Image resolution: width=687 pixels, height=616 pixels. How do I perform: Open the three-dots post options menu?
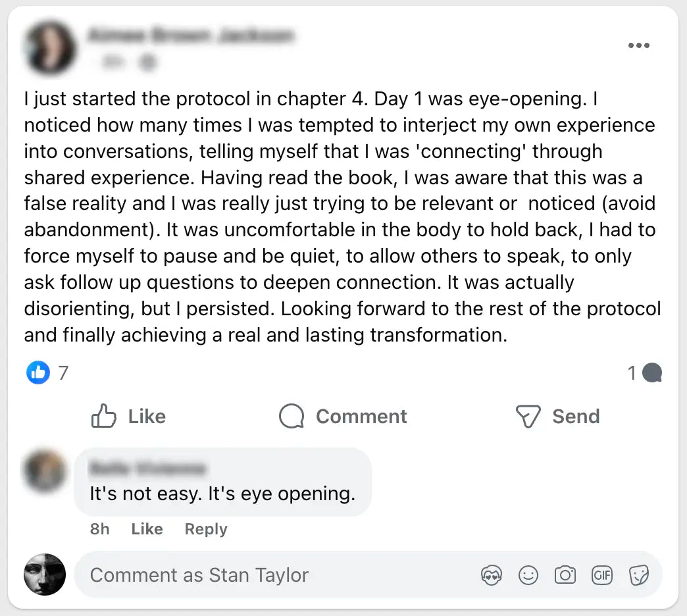click(x=638, y=45)
